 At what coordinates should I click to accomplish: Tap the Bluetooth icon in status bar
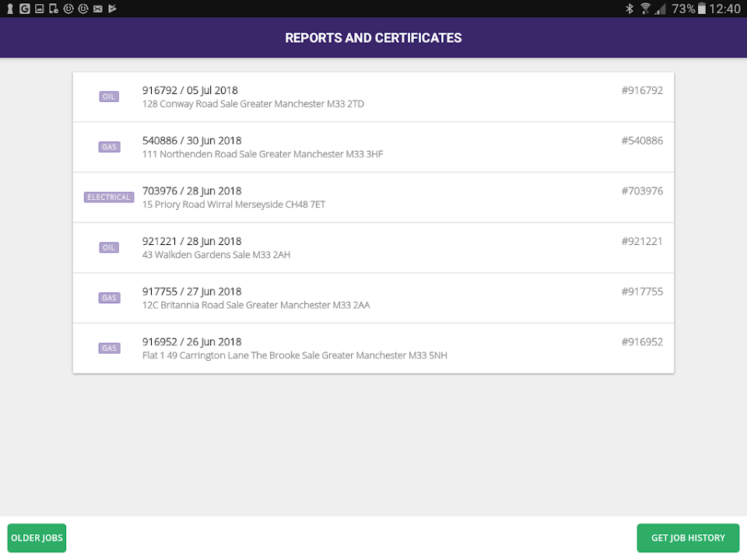pos(630,9)
